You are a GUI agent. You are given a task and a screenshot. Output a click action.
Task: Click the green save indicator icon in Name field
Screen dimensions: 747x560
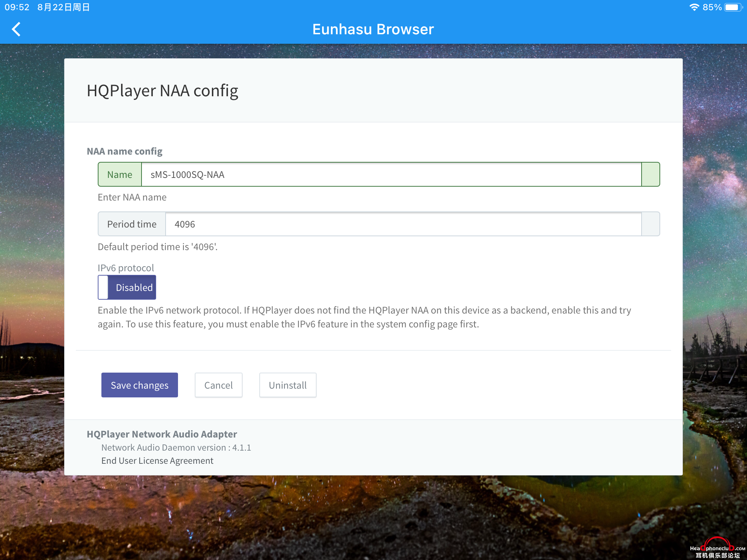(651, 175)
